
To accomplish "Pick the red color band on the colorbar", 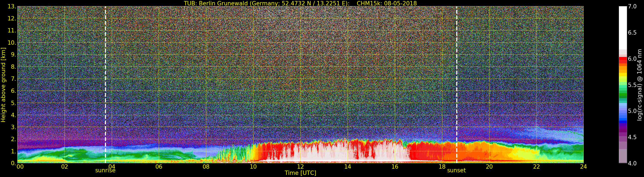I will [x=623, y=60].
